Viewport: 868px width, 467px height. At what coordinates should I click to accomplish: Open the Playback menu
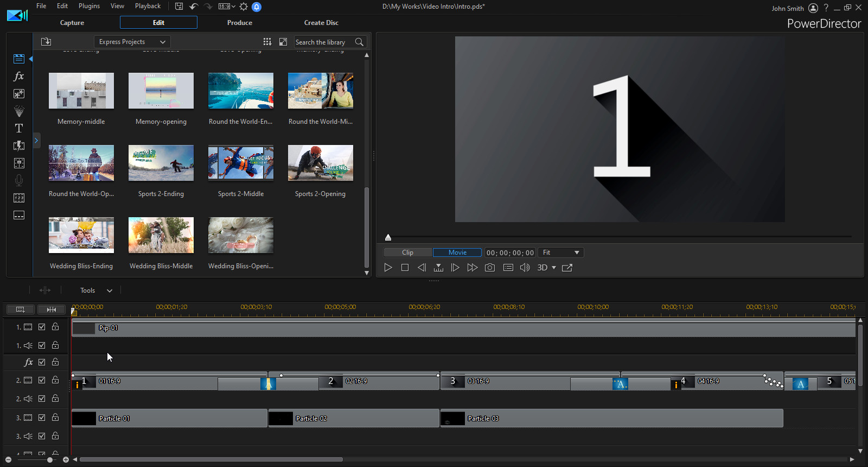pyautogui.click(x=148, y=6)
